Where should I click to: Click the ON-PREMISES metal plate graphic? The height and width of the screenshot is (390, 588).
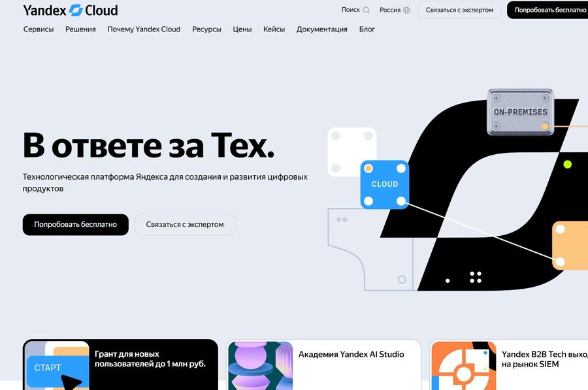pyautogui.click(x=520, y=112)
